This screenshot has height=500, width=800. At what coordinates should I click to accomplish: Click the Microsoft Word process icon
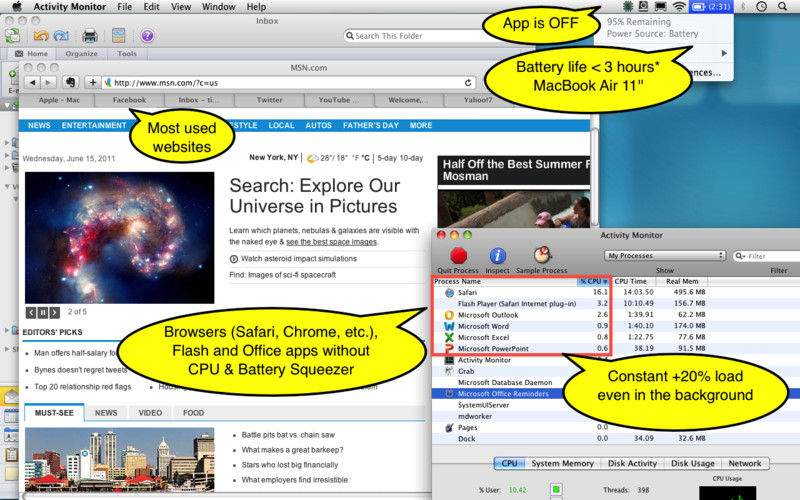tap(449, 326)
